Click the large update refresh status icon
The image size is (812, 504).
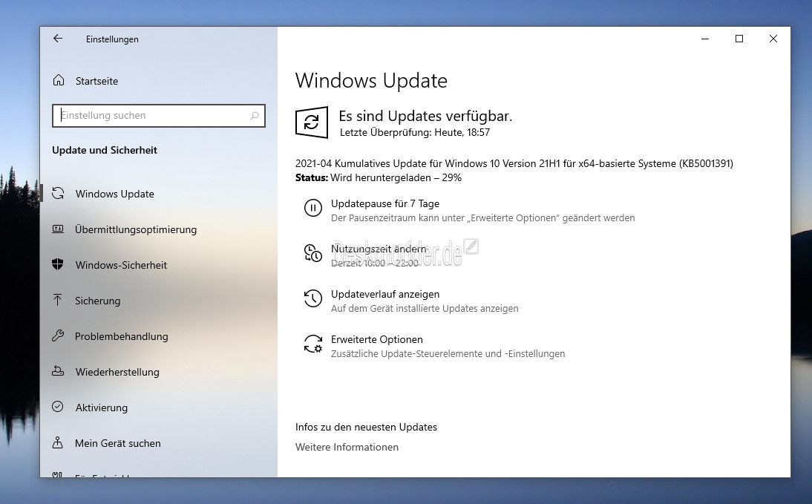click(312, 122)
